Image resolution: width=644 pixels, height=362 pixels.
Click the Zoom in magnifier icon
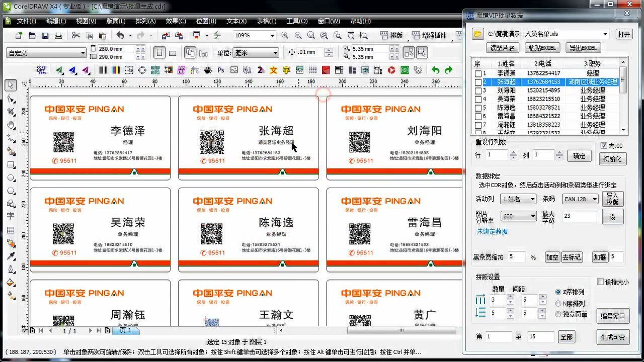pos(285,35)
